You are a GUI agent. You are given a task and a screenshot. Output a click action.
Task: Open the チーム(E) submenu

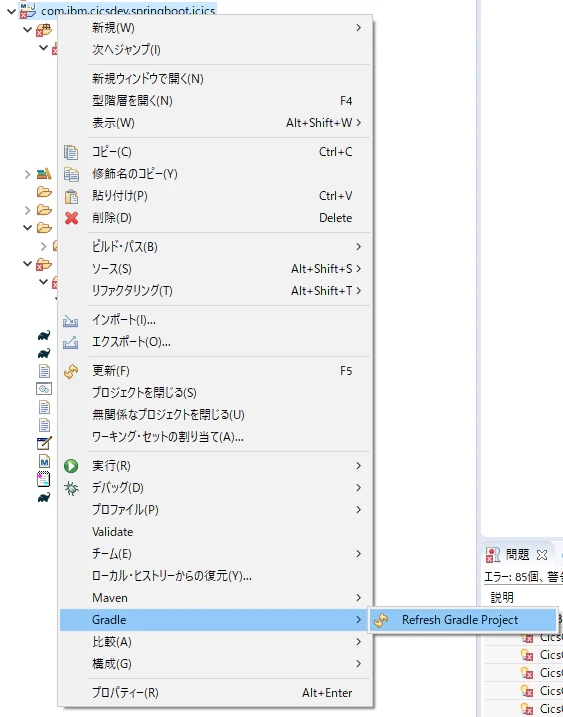[x=215, y=554]
